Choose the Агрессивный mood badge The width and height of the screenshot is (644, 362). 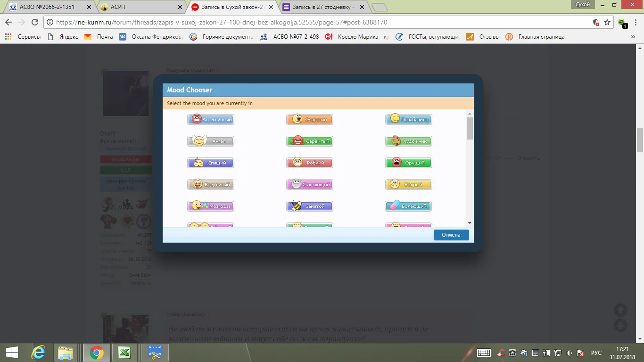click(x=211, y=119)
